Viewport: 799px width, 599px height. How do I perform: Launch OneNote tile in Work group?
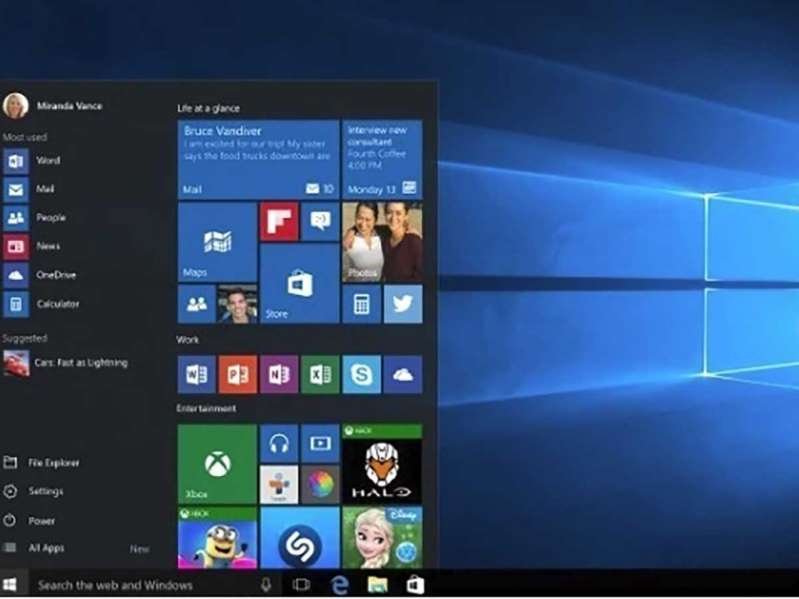coord(279,375)
